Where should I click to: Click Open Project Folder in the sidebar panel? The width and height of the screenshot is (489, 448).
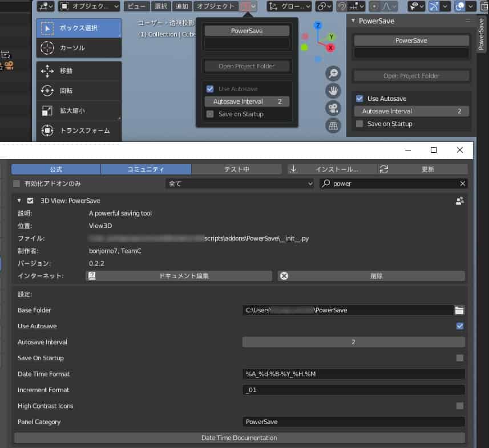pos(411,76)
